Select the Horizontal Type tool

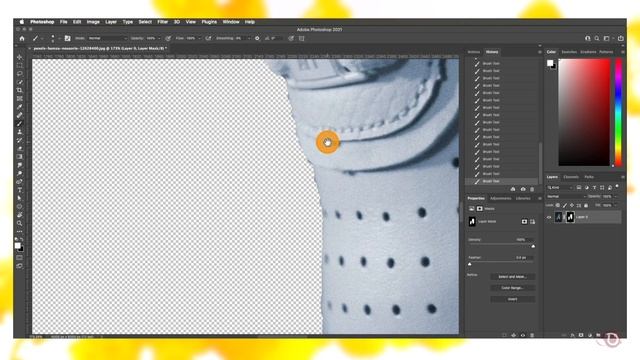(x=20, y=190)
